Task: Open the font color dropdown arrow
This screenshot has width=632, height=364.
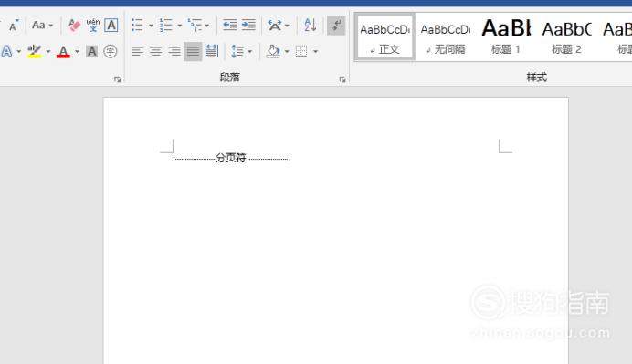Action: click(x=77, y=51)
